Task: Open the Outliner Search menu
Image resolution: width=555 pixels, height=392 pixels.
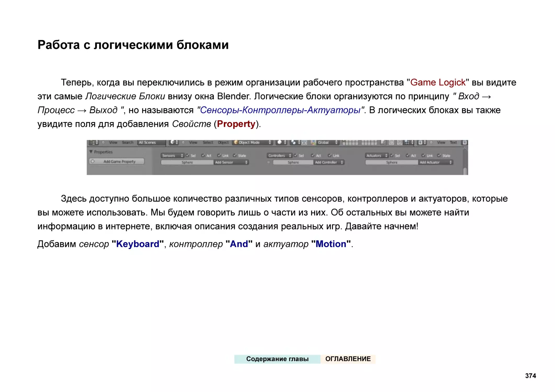Action: (128, 142)
